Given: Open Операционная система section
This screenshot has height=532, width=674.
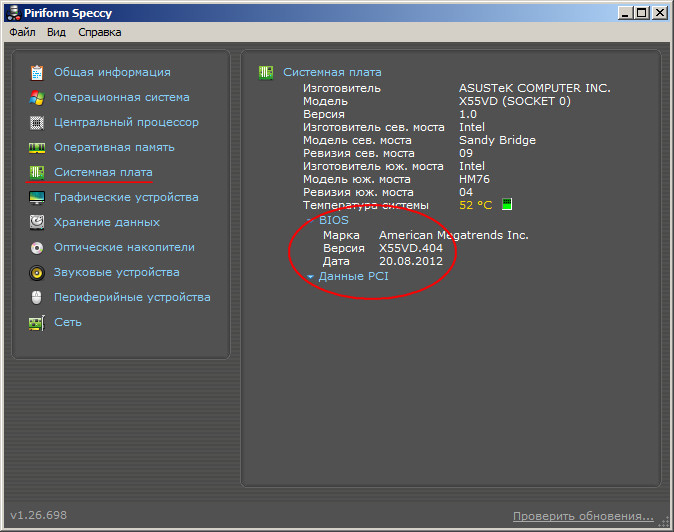Looking at the screenshot, I should coord(122,97).
